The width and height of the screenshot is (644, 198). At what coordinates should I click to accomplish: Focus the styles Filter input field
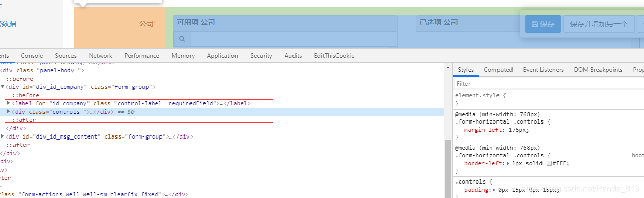click(x=549, y=83)
